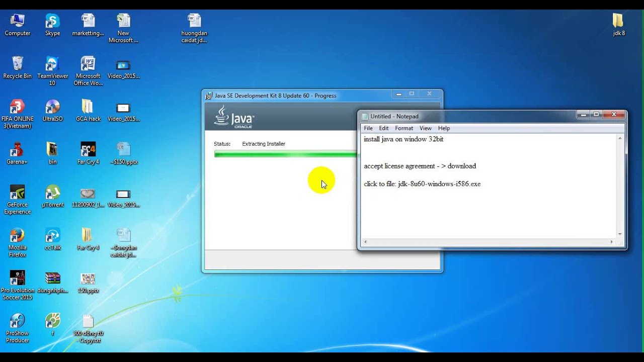Select the 300 dong tu - Copy.txt file
This screenshot has width=644, height=362.
coord(88,328)
